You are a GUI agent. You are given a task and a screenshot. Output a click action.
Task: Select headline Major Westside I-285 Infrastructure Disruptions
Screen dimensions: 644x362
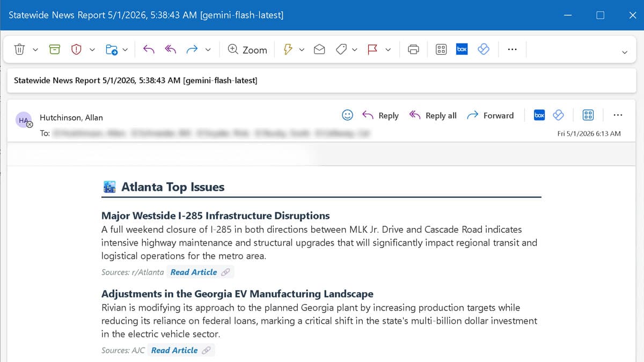(216, 216)
